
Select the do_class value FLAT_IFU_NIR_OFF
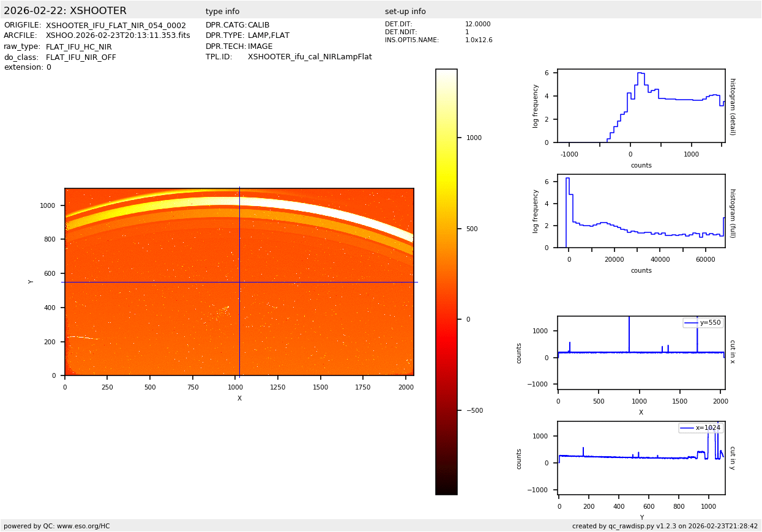tap(81, 57)
